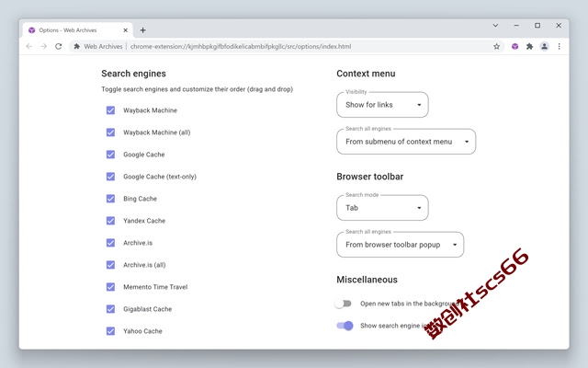Click the Memento Time Travel label
Screen dimensions: 588x368
(155, 287)
